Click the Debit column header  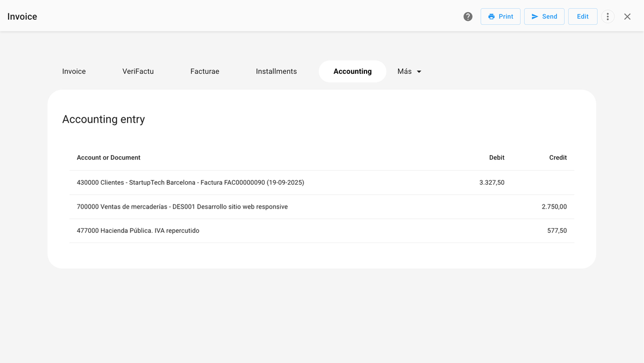pyautogui.click(x=497, y=157)
